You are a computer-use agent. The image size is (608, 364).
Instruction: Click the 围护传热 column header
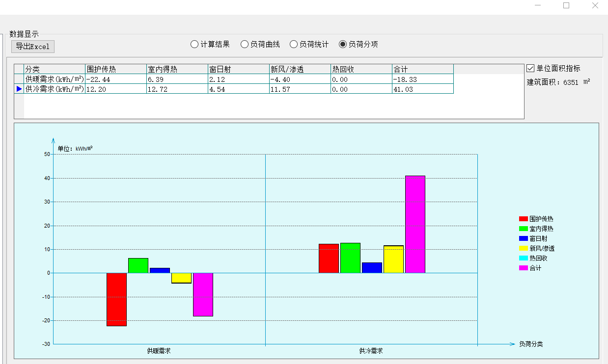tap(115, 69)
